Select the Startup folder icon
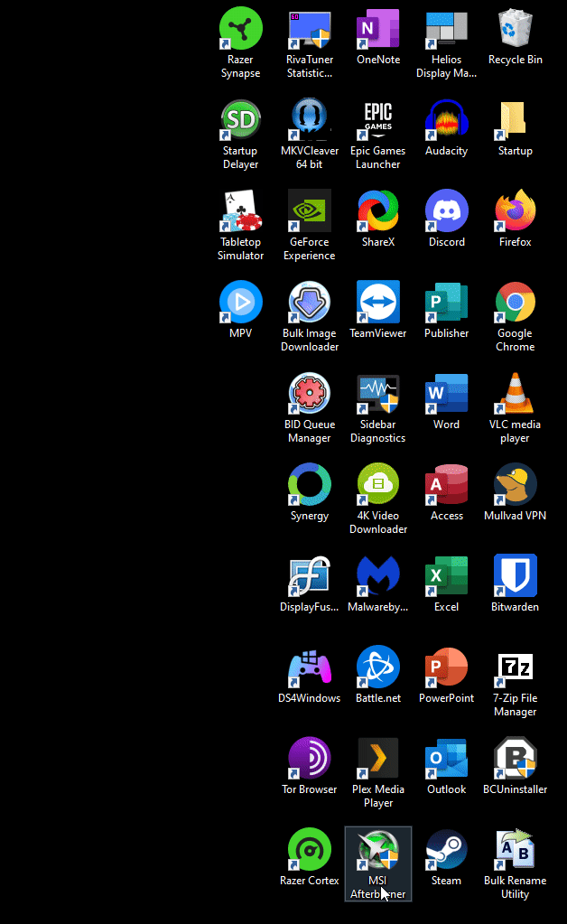The height and width of the screenshot is (924, 567). click(x=516, y=120)
